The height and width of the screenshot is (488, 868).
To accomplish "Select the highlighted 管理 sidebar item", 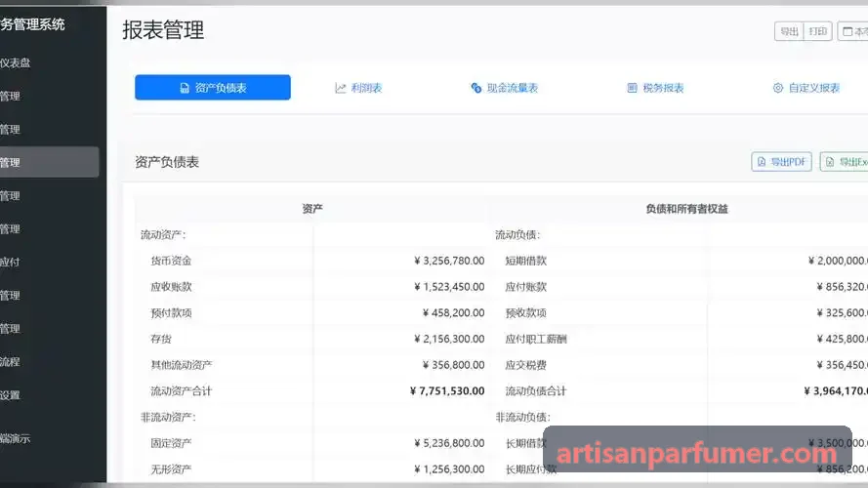I will pyautogui.click(x=49, y=162).
